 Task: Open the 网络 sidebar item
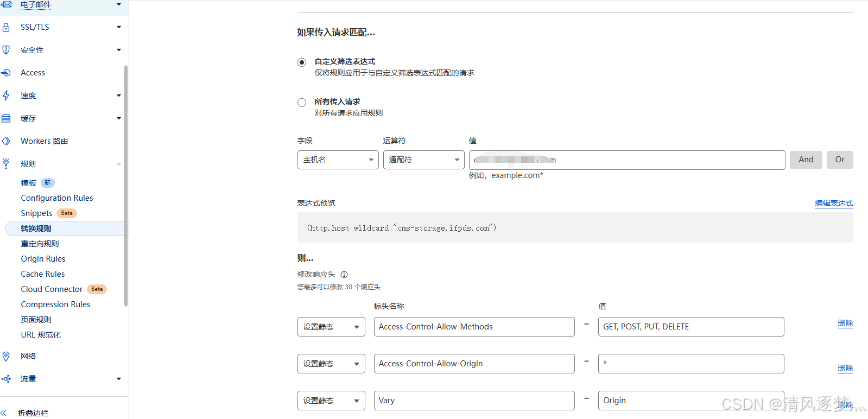tap(28, 356)
